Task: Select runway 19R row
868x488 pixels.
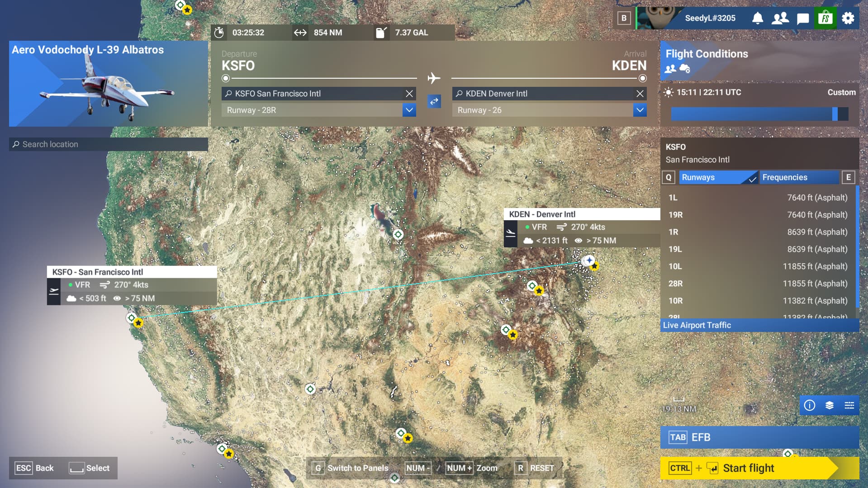Action: point(758,215)
